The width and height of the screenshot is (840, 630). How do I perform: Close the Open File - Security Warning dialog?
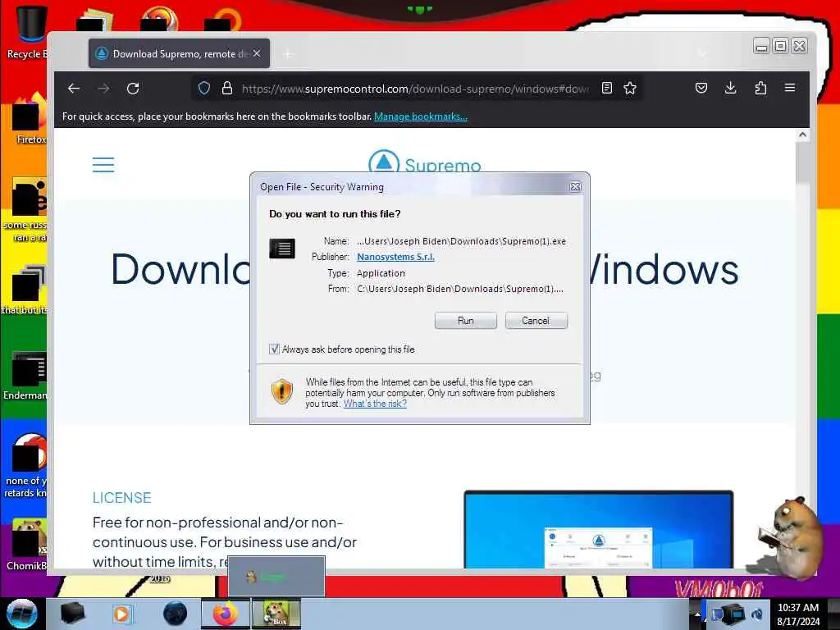coord(575,186)
